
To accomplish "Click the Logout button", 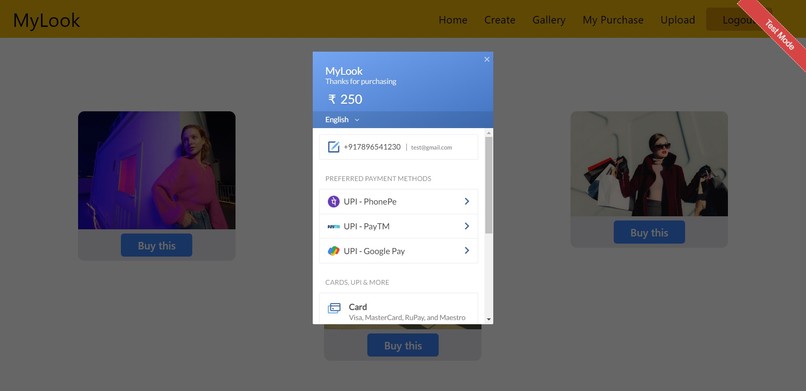I will (739, 20).
